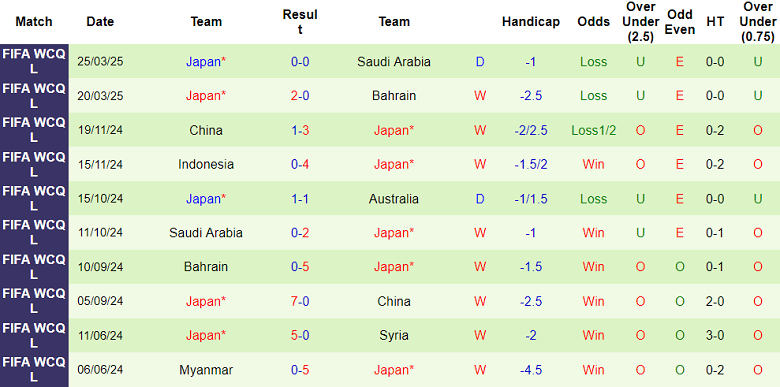
Task: Click the China team in the 19/11/24 row
Action: pyautogui.click(x=206, y=130)
